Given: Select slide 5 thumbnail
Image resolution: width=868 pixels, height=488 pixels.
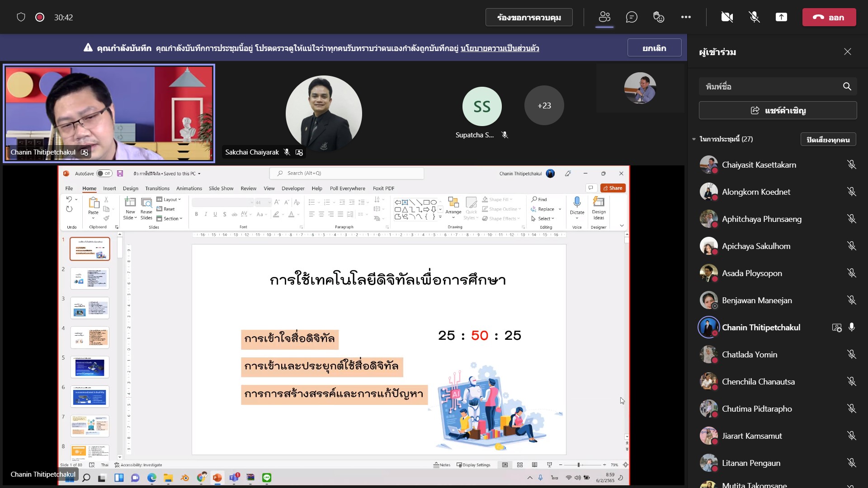Looking at the screenshot, I should 90,367.
